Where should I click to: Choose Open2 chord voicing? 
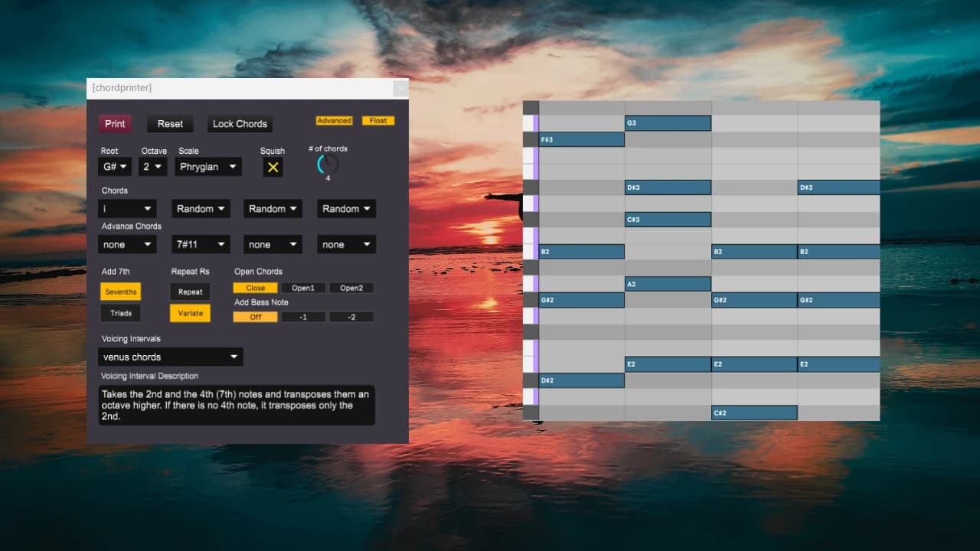tap(351, 289)
